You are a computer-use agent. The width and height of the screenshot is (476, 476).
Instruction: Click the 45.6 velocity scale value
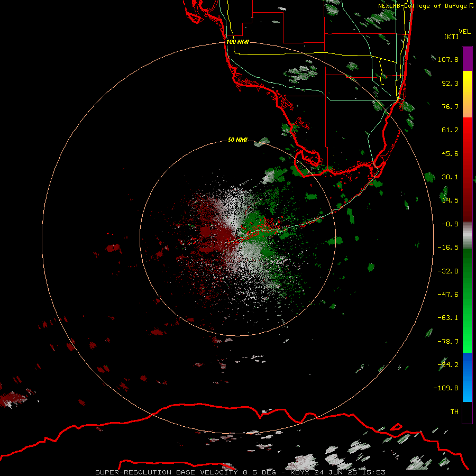click(450, 153)
